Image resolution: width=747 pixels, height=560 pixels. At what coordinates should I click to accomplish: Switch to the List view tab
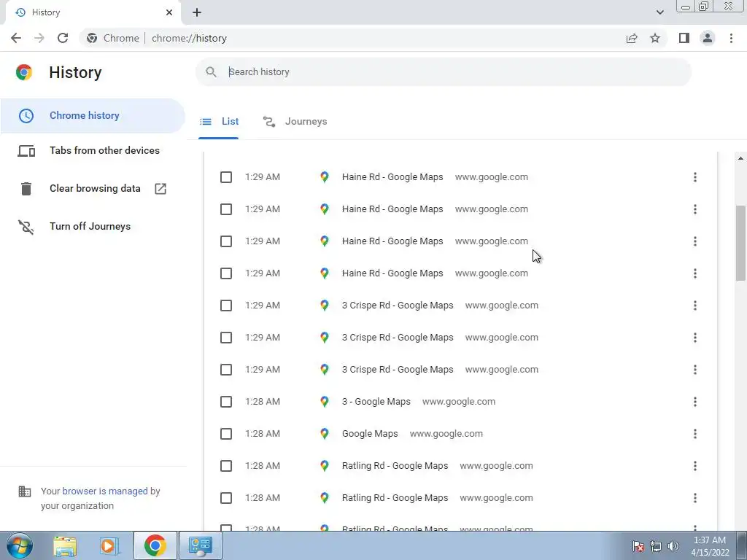pyautogui.click(x=219, y=122)
